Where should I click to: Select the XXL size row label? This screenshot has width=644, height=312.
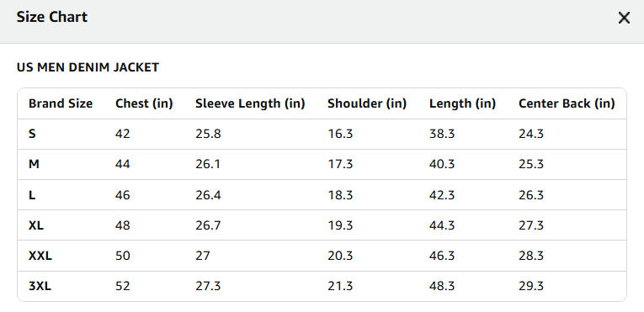tap(40, 256)
